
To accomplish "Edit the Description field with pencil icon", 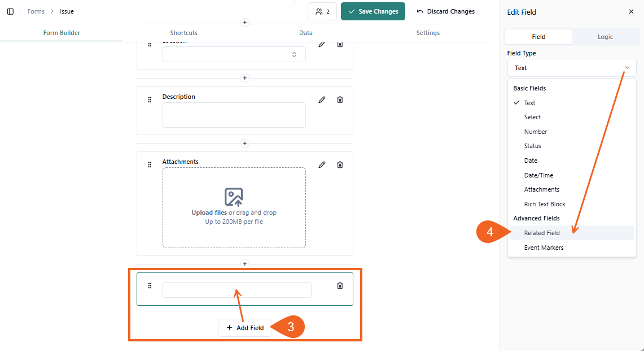I will [x=322, y=99].
